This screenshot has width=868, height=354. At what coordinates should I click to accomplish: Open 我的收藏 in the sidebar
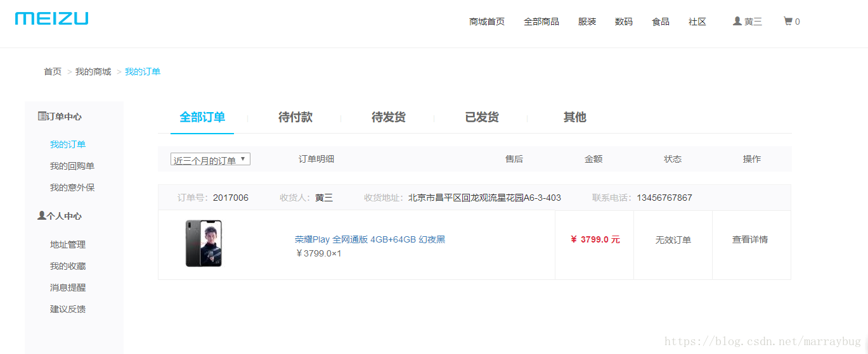tap(68, 266)
